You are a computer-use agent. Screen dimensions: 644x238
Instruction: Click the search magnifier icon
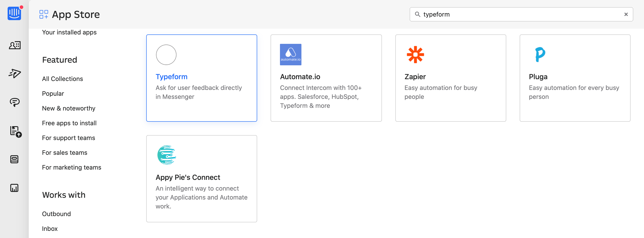click(417, 14)
